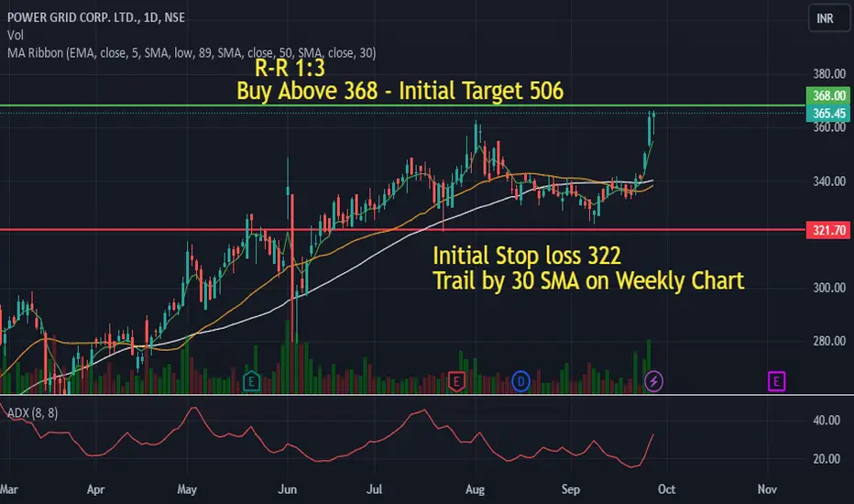
Task: Click the Oct label on time axis
Action: tap(667, 489)
